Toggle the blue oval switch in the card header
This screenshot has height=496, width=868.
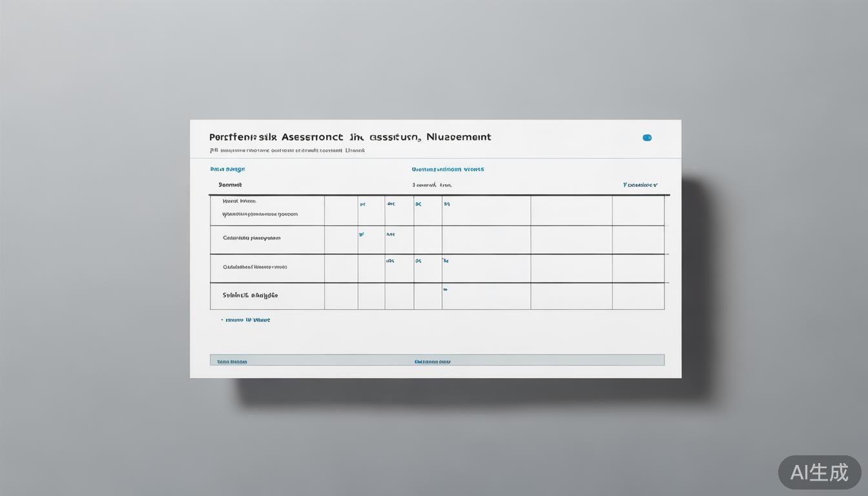pos(647,138)
